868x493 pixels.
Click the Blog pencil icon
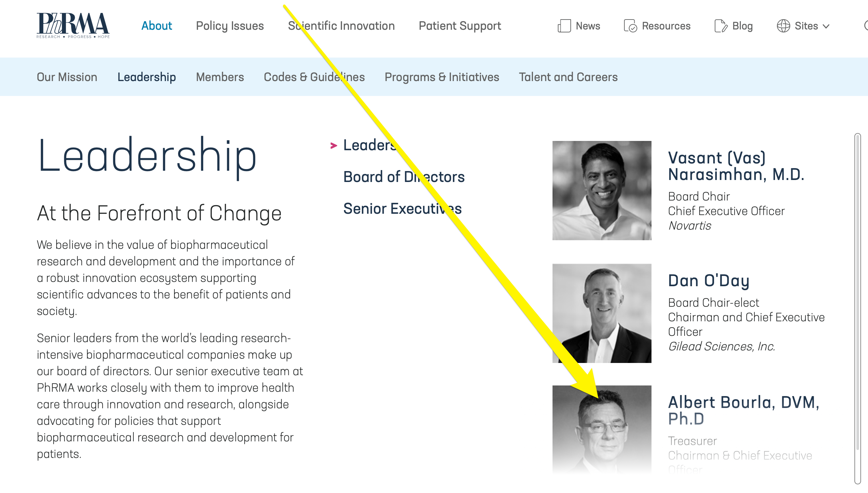click(720, 26)
